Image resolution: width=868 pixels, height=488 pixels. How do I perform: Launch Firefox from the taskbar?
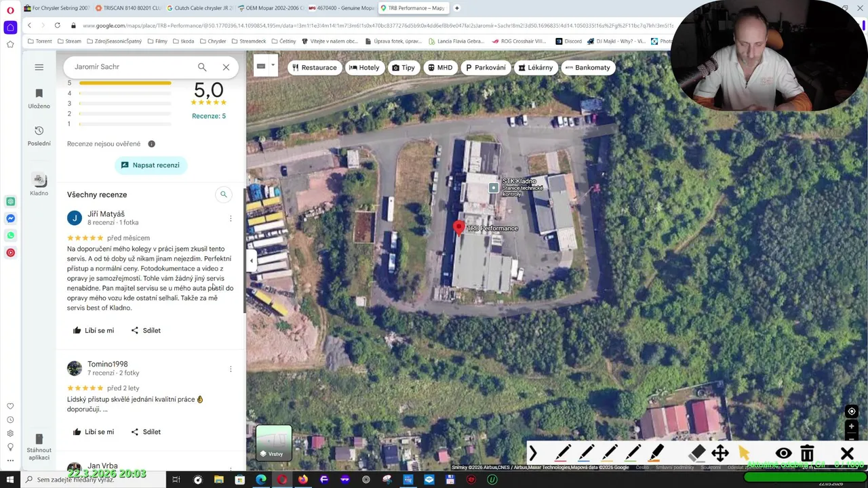click(302, 480)
